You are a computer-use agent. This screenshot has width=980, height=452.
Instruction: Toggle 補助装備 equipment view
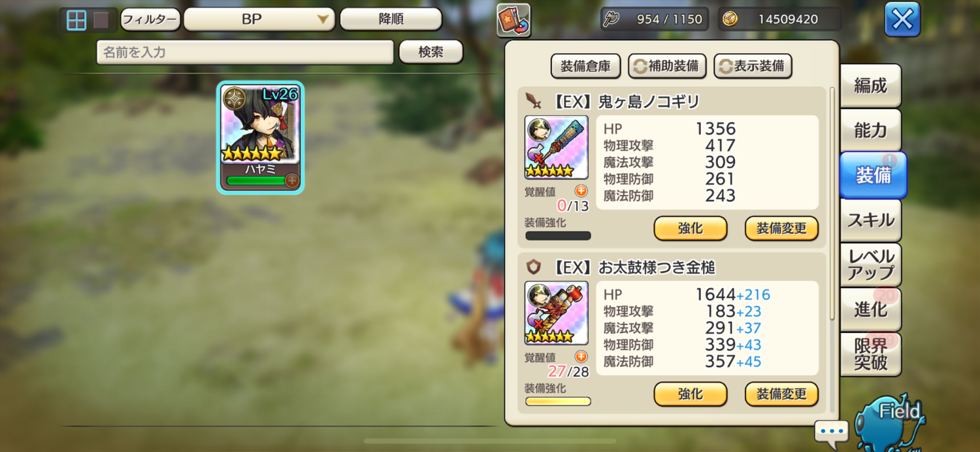coord(667,66)
